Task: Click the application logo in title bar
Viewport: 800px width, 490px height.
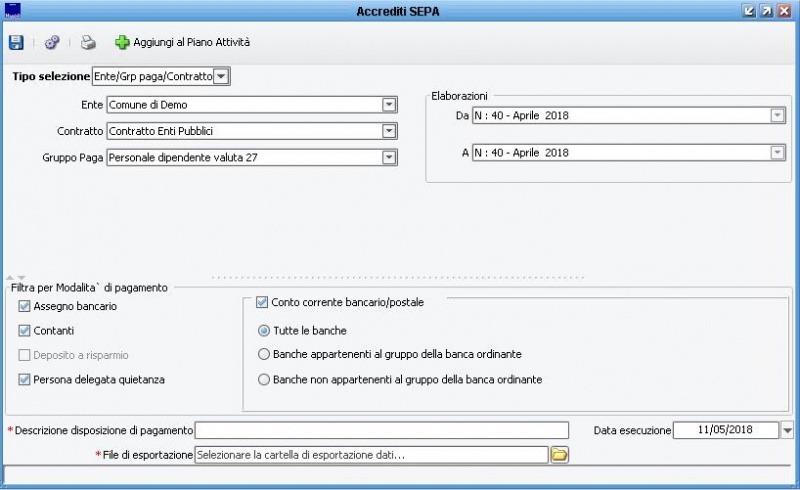Action: tap(12, 10)
